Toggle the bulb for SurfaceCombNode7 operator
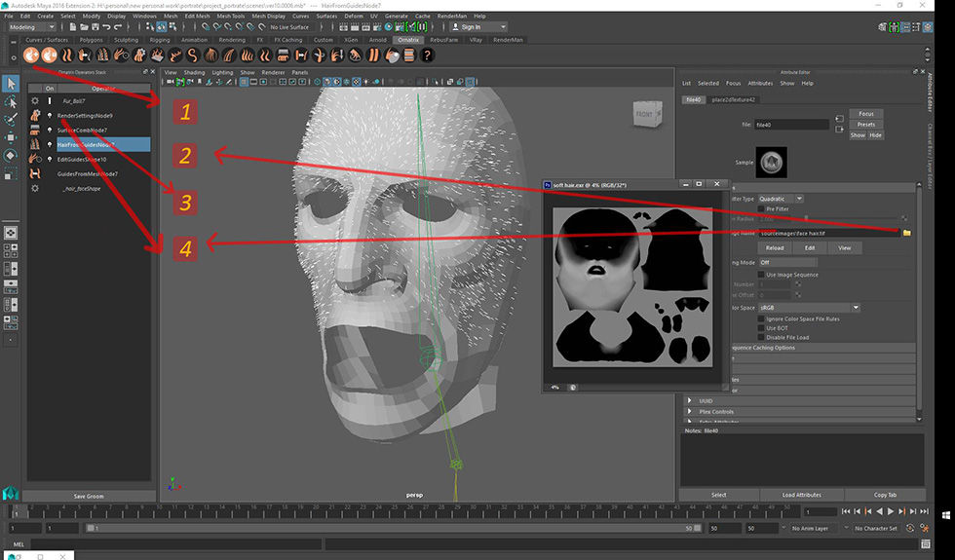The width and height of the screenshot is (955, 560). pyautogui.click(x=50, y=130)
